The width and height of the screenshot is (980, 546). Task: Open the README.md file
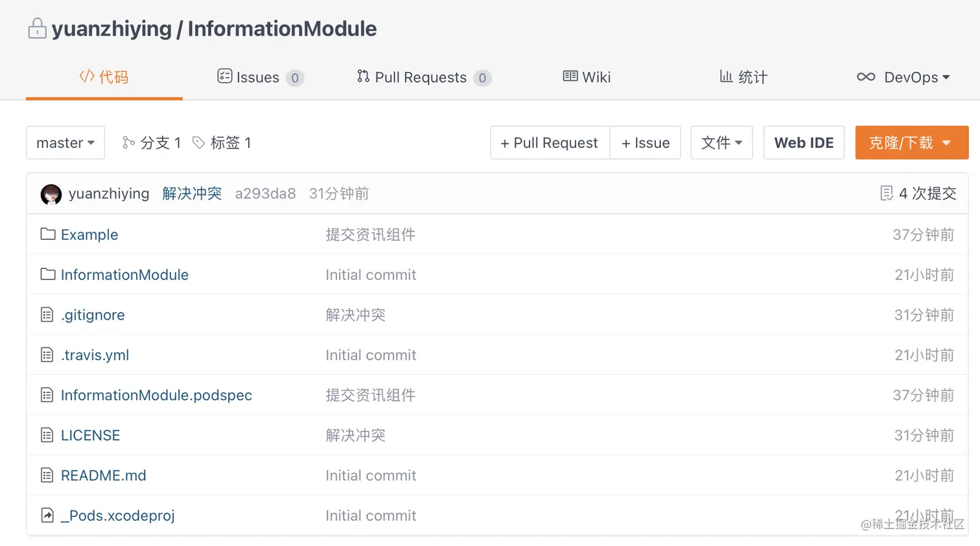pos(103,476)
